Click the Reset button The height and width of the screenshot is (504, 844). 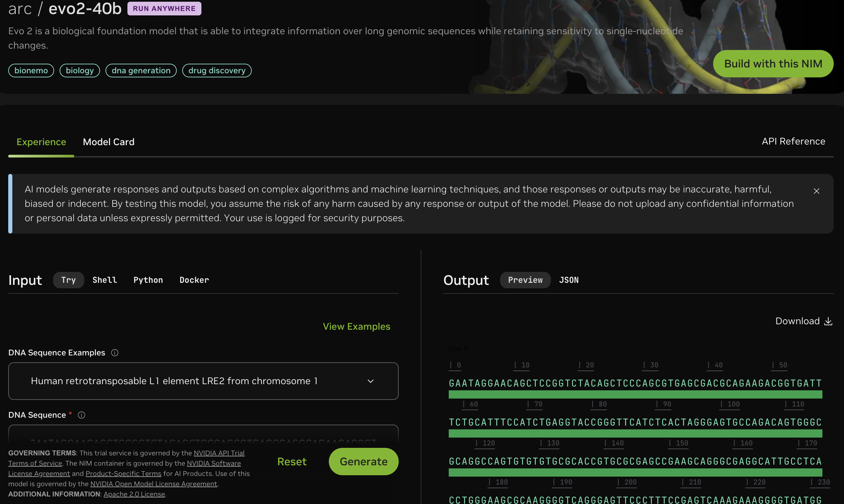[291, 462]
